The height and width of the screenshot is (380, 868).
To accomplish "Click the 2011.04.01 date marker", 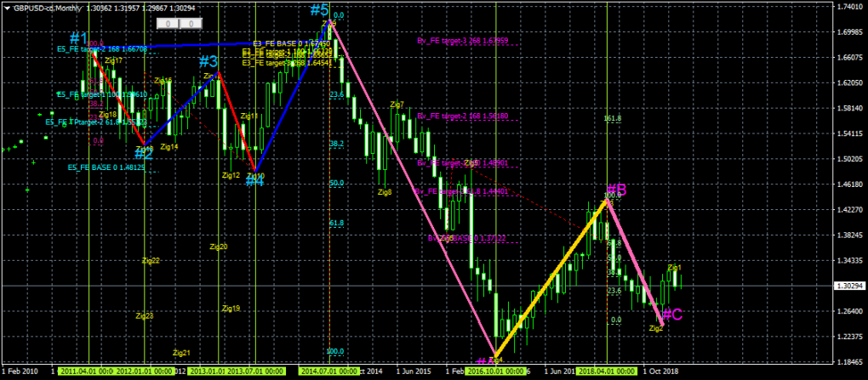I will [x=87, y=371].
